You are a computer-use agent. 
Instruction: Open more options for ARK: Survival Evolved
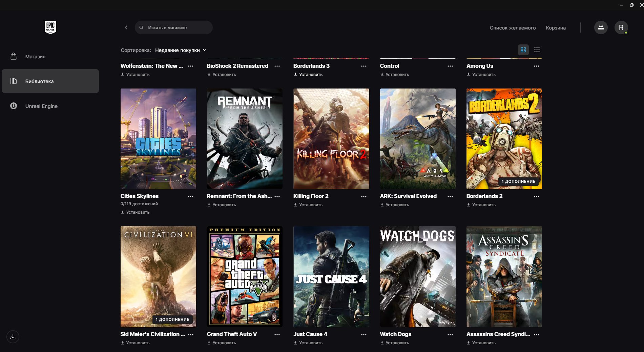[450, 197]
